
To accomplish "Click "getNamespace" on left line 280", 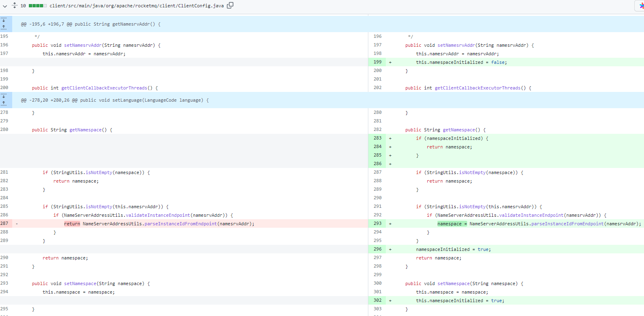I will (x=85, y=130).
